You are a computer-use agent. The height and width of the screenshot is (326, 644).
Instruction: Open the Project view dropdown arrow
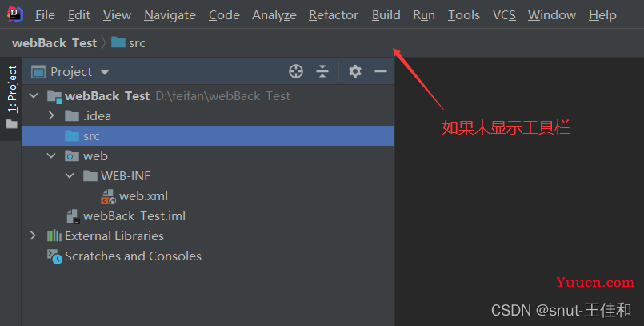[x=105, y=72]
